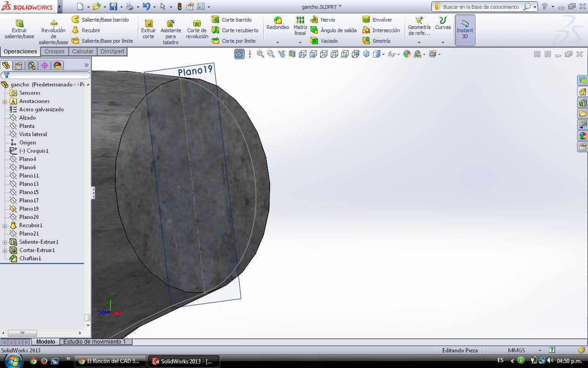Click the Select cursor tool

[x=163, y=6]
